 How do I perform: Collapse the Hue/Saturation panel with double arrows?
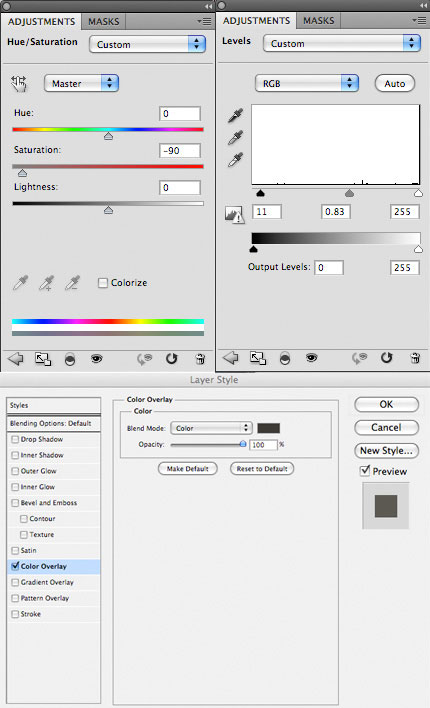(x=208, y=6)
